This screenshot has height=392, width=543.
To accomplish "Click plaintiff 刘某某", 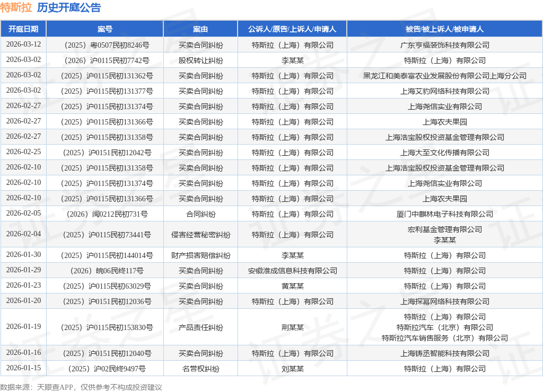I will 292,369.
